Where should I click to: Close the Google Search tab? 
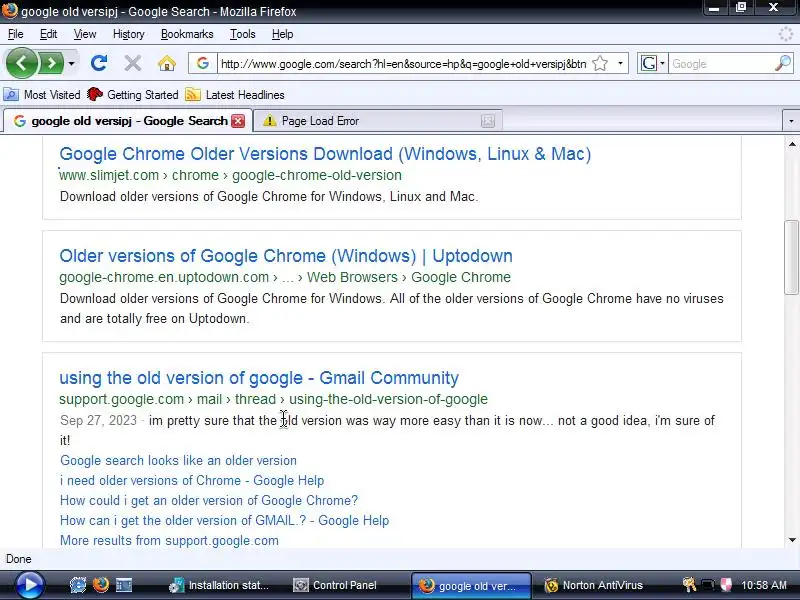(x=238, y=121)
